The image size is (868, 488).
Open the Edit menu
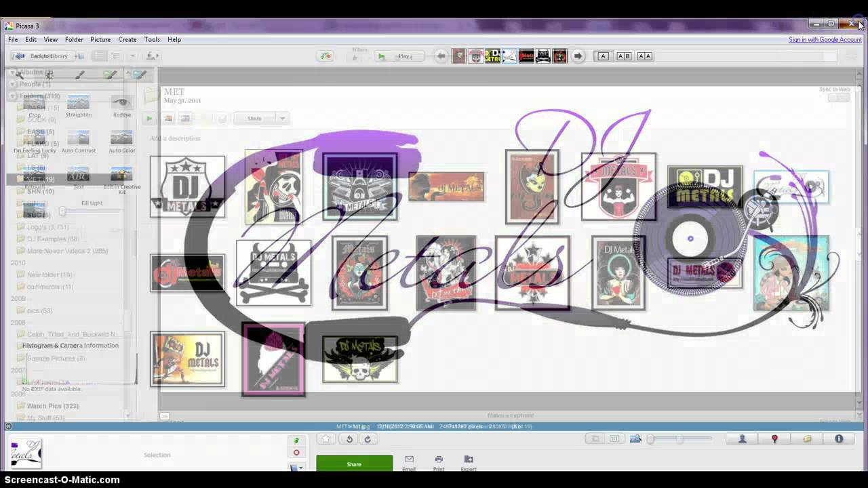31,40
